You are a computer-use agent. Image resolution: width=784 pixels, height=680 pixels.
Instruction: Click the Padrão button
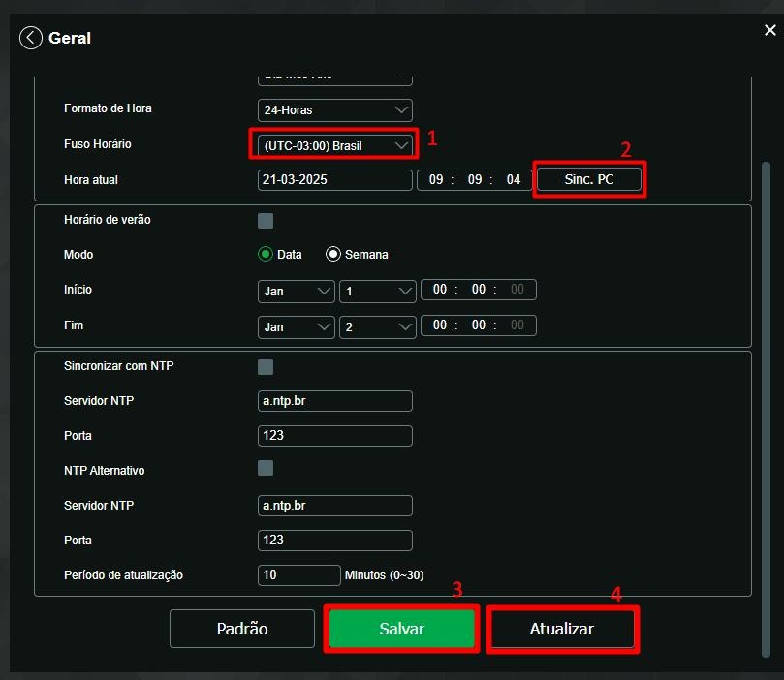pyautogui.click(x=242, y=629)
